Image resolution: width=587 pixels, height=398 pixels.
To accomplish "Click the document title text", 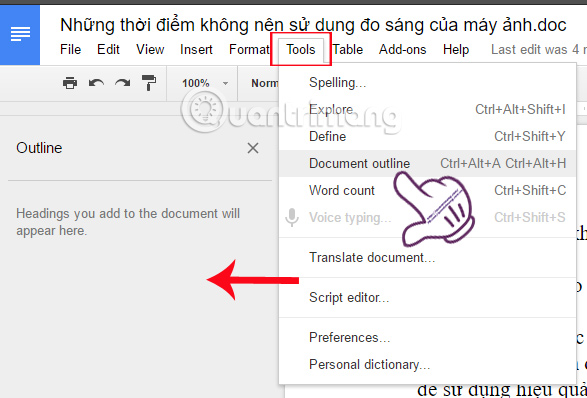I will pos(313,25).
